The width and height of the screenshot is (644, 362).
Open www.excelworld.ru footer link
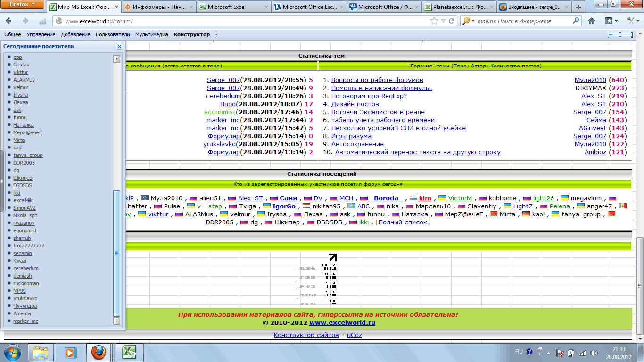(x=342, y=323)
